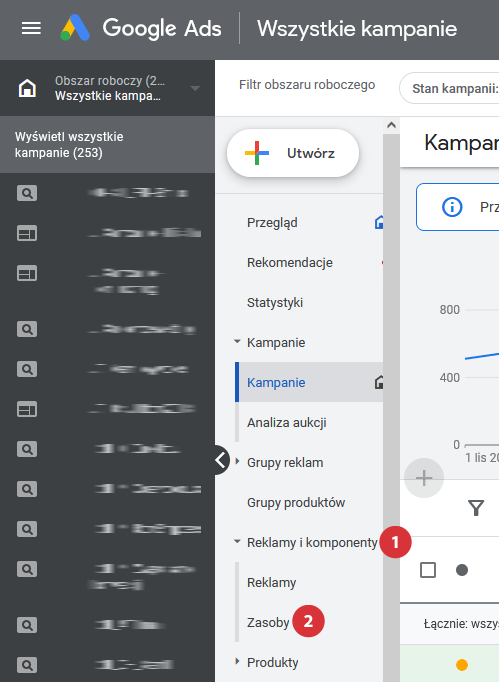Click the round plus button below the chart
The image size is (499, 682).
point(424,478)
